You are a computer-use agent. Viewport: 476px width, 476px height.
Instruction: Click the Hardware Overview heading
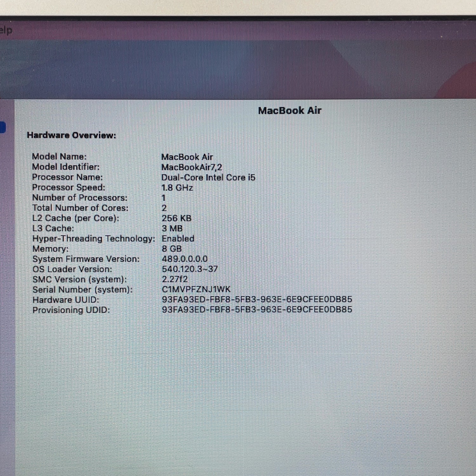click(71, 135)
